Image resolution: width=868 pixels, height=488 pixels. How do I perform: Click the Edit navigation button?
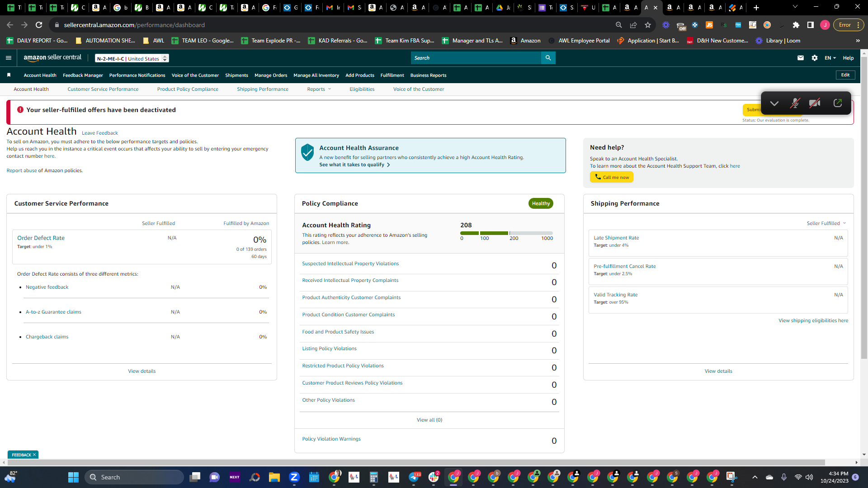coord(845,75)
